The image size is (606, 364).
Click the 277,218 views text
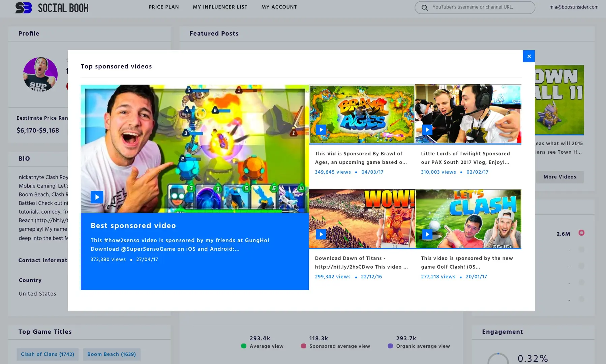[x=438, y=277]
